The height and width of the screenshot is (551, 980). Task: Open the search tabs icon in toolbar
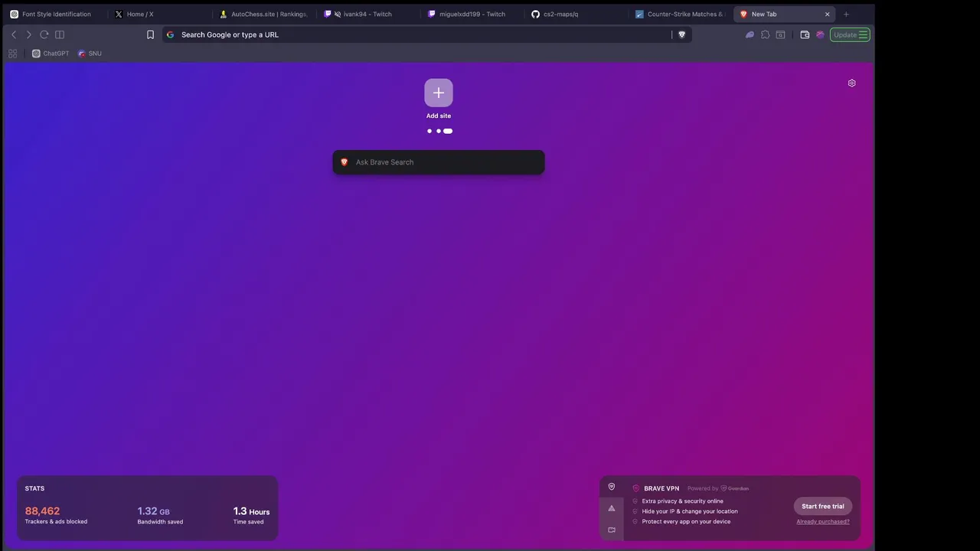click(x=780, y=34)
